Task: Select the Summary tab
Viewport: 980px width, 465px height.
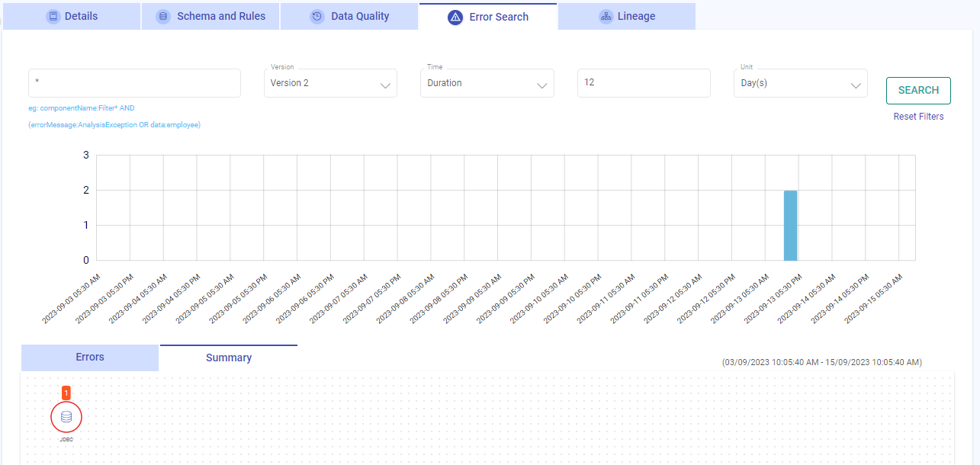Action: 228,357
